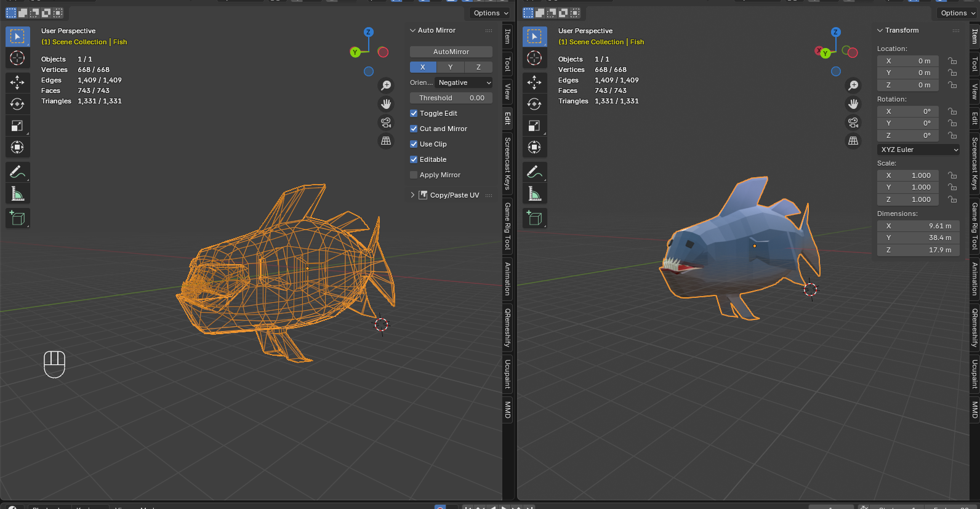
Task: Select the Cursor tool in right viewport
Action: click(x=534, y=58)
